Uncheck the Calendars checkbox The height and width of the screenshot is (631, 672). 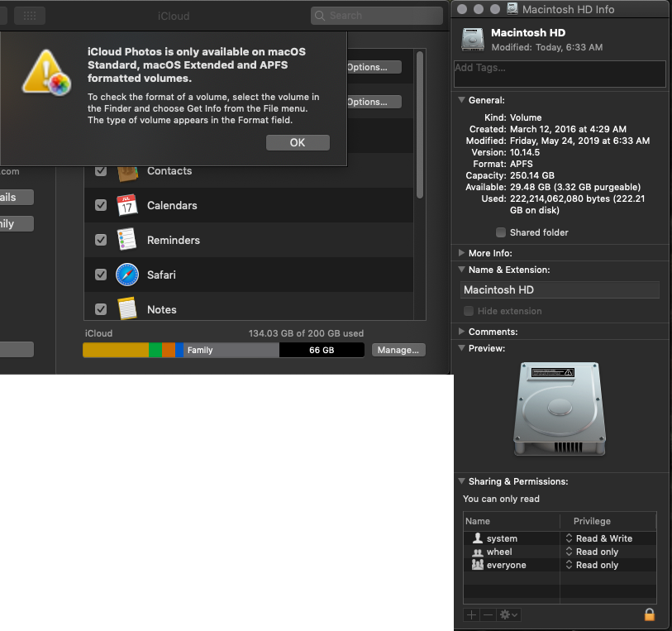pyautogui.click(x=101, y=205)
